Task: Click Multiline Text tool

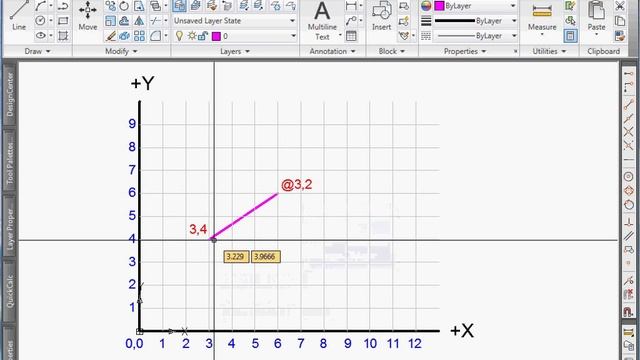Action: pos(322,20)
